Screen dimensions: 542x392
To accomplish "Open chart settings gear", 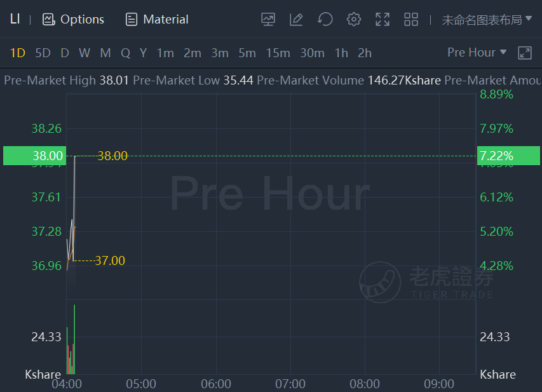I will coord(354,19).
